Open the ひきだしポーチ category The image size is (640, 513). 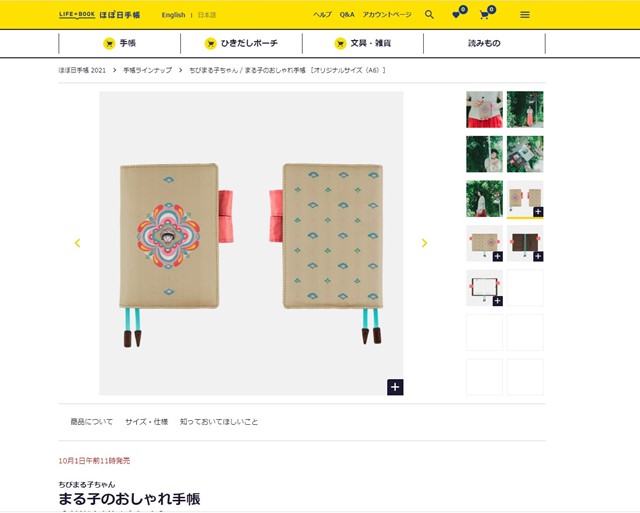[x=241, y=43]
